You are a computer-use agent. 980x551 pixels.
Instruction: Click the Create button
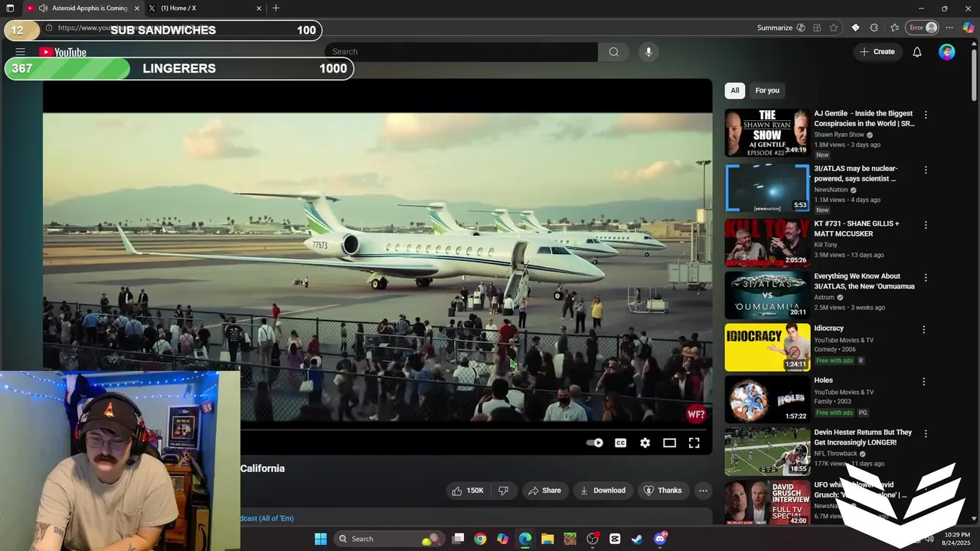pyautogui.click(x=877, y=52)
